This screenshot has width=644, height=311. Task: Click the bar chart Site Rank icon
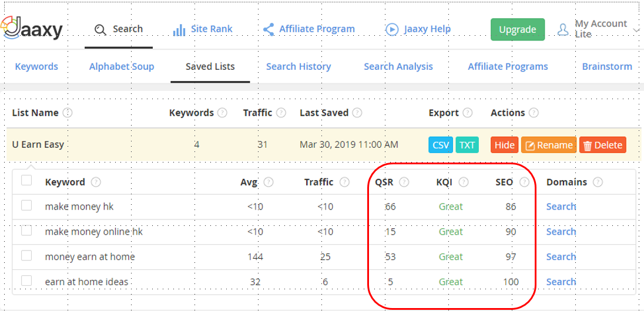point(179,30)
